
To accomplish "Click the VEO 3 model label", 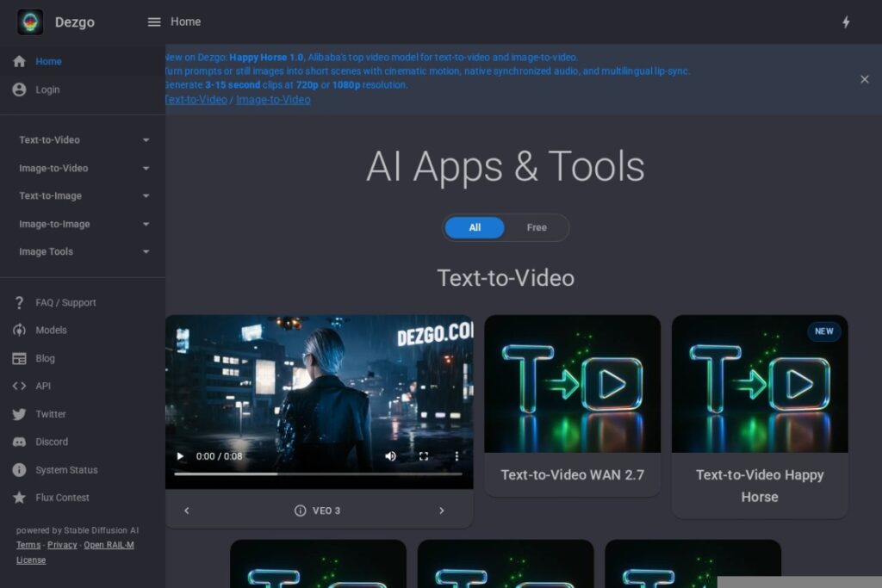I will [x=326, y=511].
